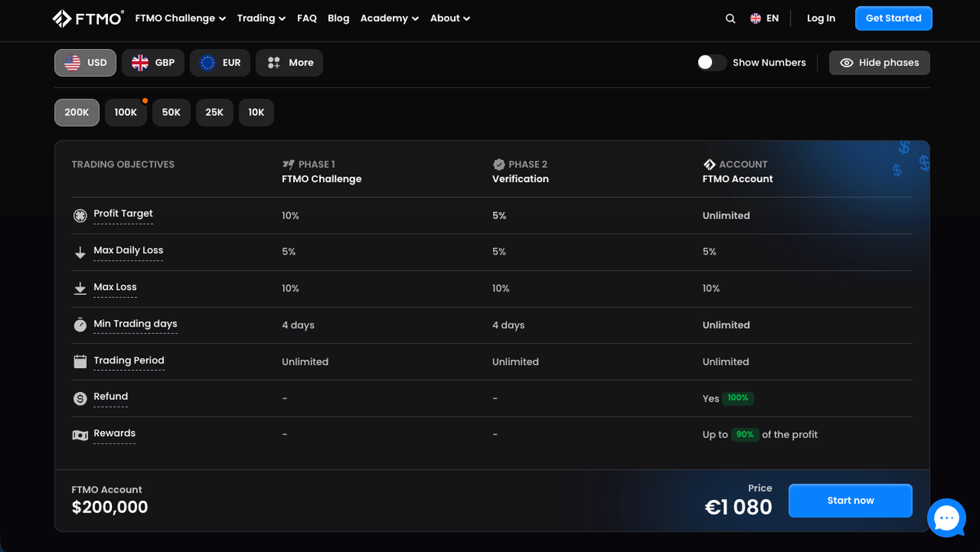This screenshot has height=552, width=980.
Task: Select the 25K account size
Action: coord(215,113)
